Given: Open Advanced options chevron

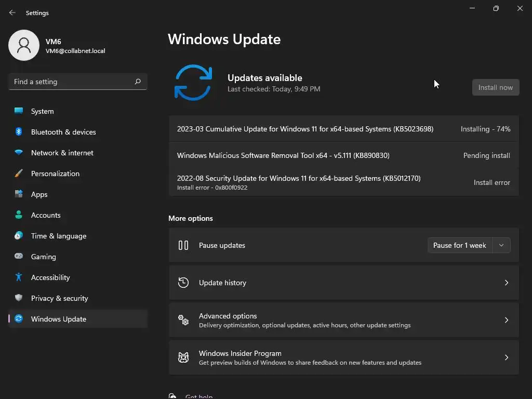Looking at the screenshot, I should click(506, 320).
